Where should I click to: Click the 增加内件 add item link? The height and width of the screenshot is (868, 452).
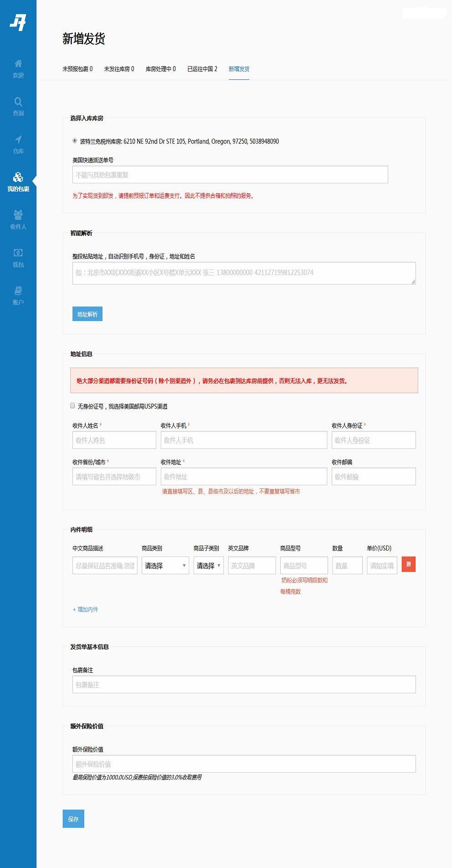click(86, 609)
